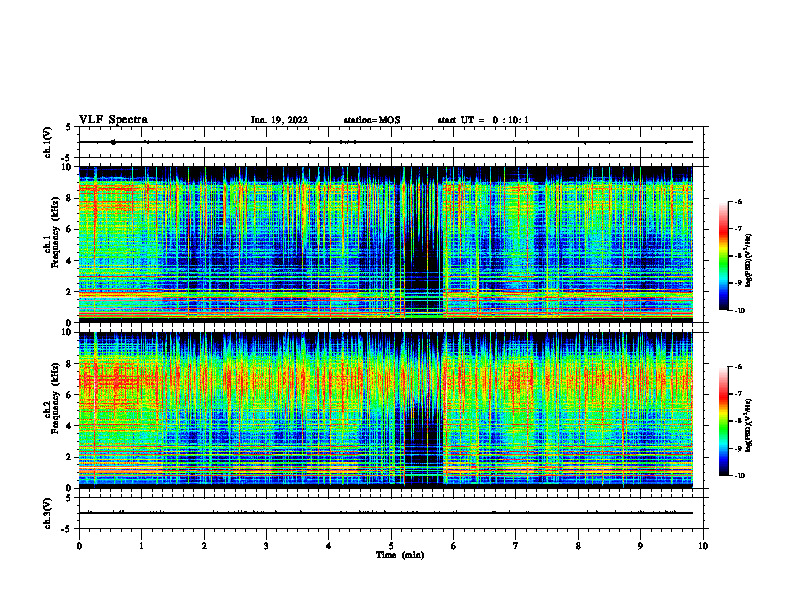Click the dark gap in ch.1 spectrogram

click(423, 242)
